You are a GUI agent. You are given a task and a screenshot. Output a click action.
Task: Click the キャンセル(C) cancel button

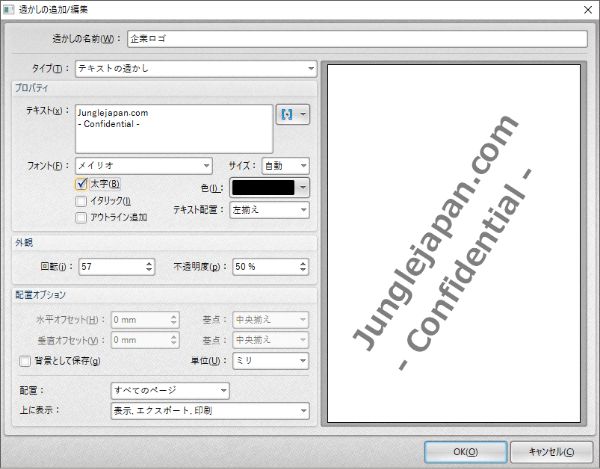551,452
